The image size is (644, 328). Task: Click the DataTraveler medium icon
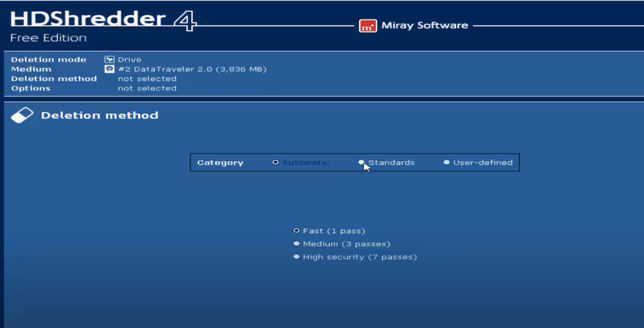coord(109,69)
